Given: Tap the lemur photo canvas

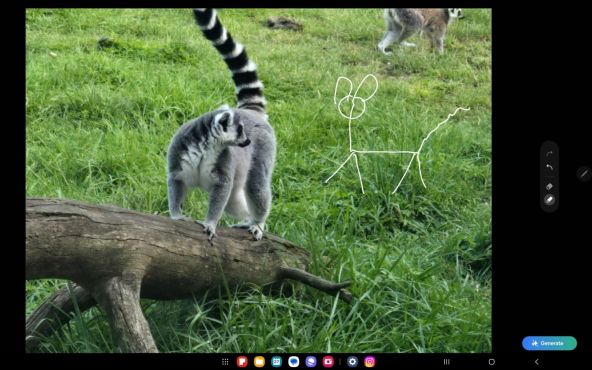Looking at the screenshot, I should [259, 180].
